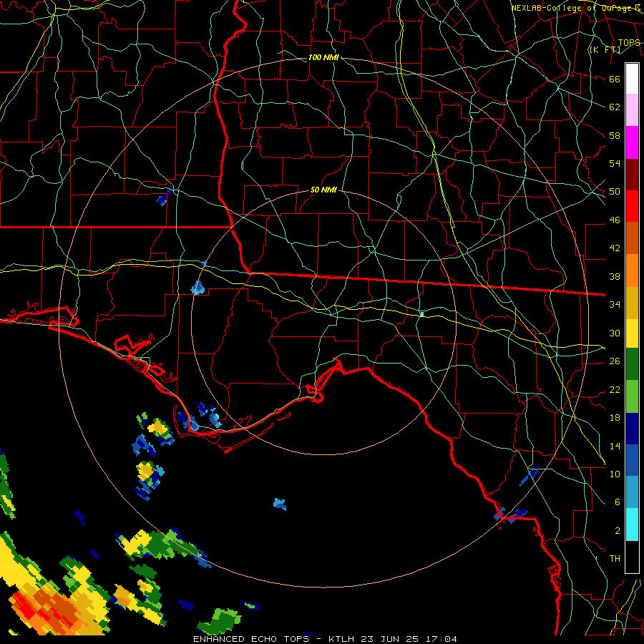Click the legend value 58
644x644 pixels.
[x=615, y=135]
